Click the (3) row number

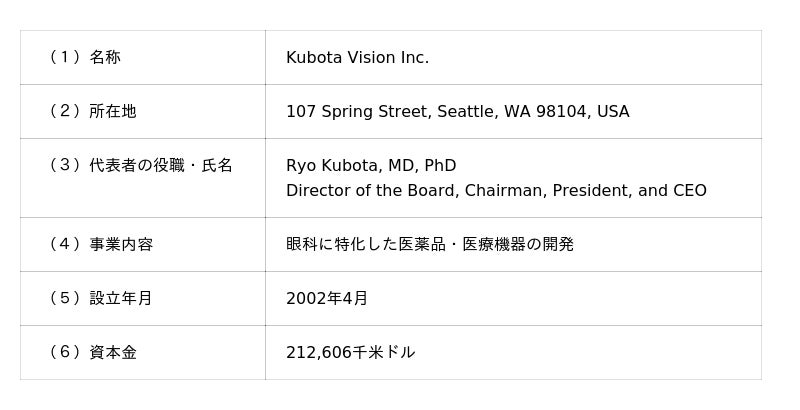click(x=64, y=166)
